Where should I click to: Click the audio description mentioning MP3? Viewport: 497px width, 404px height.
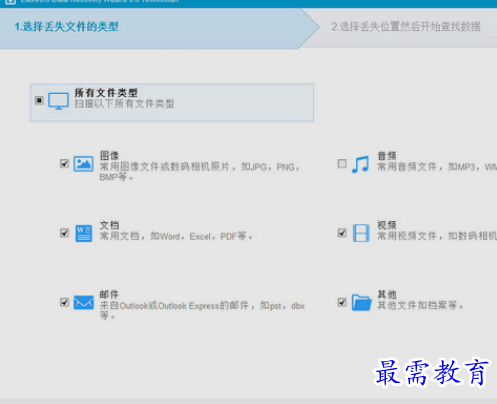pyautogui.click(x=437, y=167)
